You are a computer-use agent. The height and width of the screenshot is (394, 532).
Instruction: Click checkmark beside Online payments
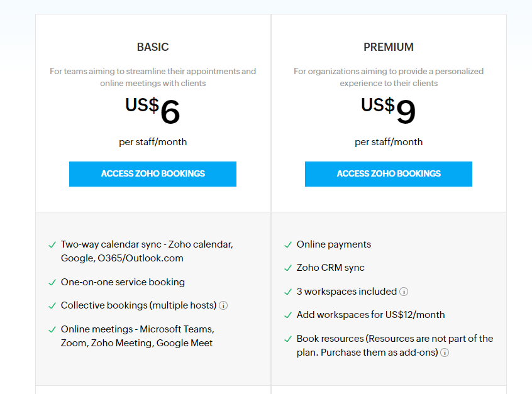coord(288,245)
